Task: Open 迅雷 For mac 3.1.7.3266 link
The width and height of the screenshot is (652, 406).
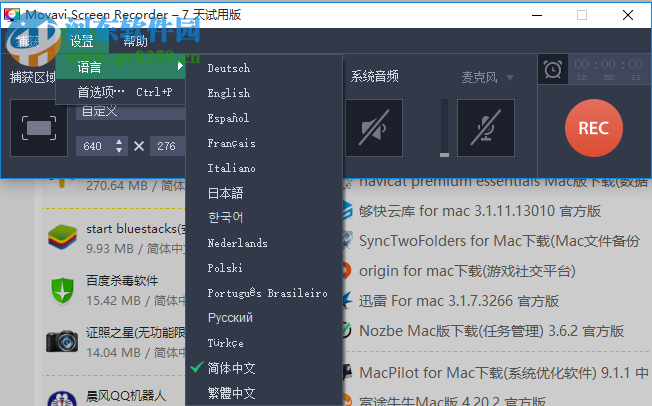Action: [x=459, y=301]
